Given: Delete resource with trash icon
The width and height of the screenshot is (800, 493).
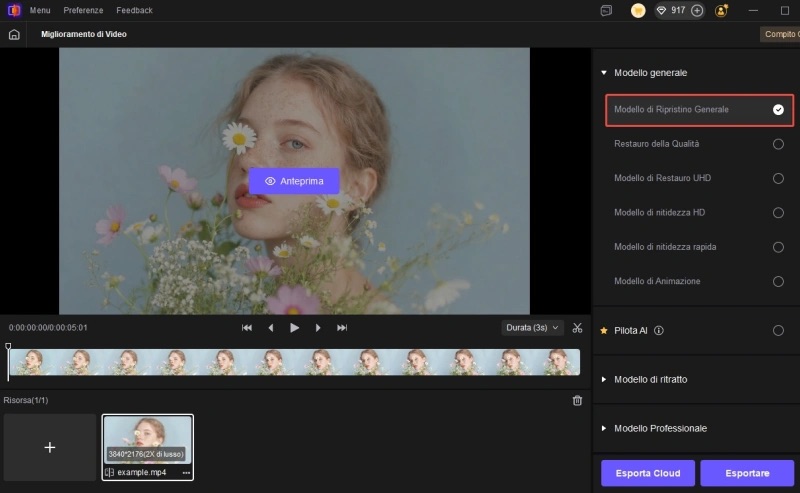Looking at the screenshot, I should click(x=577, y=400).
